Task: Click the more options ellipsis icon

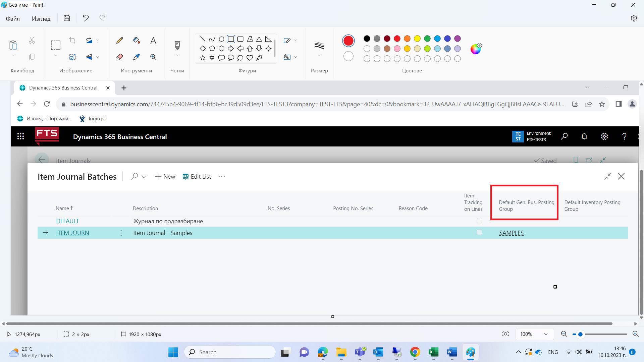Action: coord(222,176)
